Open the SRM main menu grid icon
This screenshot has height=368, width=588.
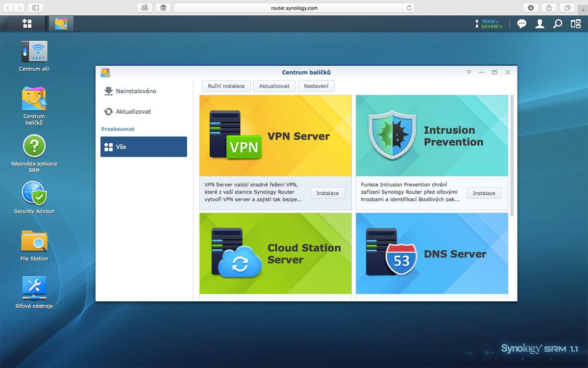point(27,24)
